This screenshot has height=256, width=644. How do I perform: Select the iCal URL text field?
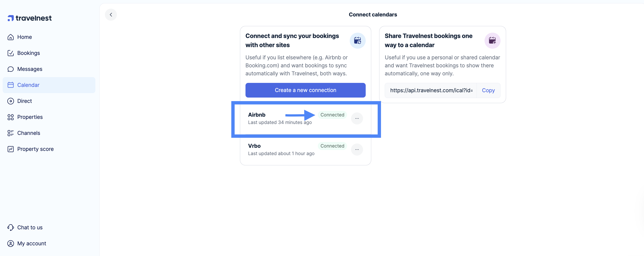(431, 90)
